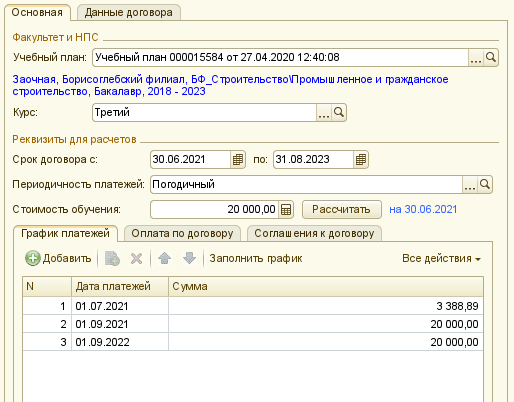The height and width of the screenshot is (402, 514).
Task: Open the Оплата по договору tab
Action: [x=182, y=233]
